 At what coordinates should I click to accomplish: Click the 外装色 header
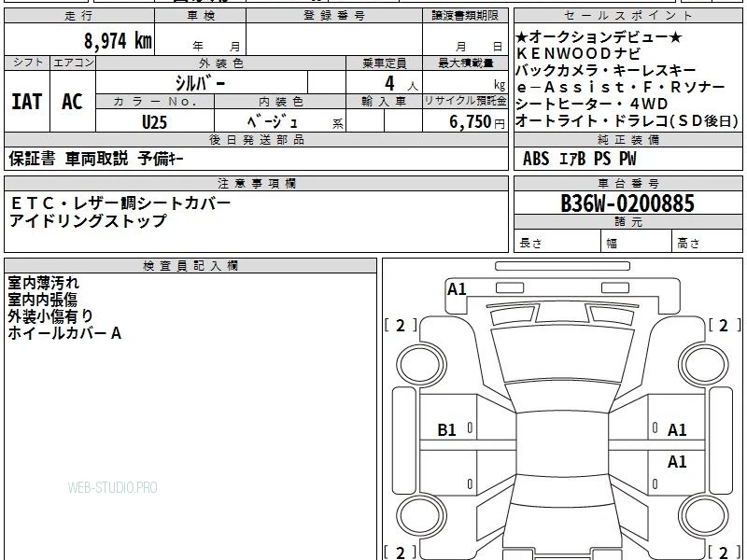coord(221,63)
